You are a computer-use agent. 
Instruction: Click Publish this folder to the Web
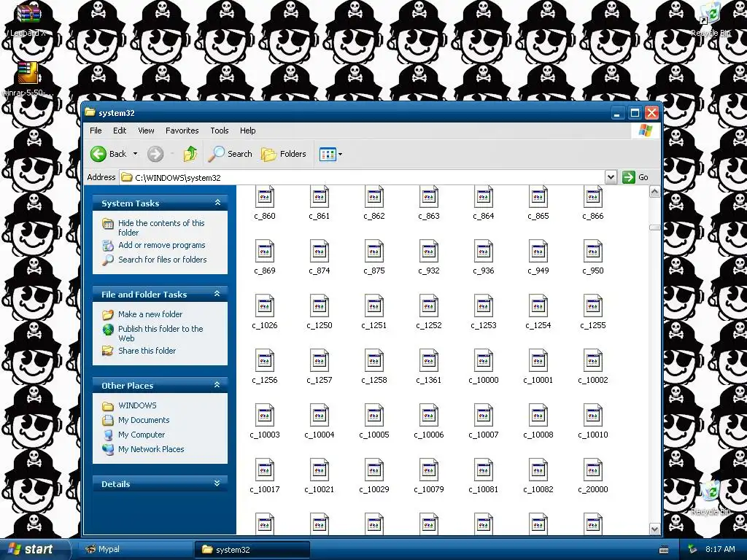point(160,333)
